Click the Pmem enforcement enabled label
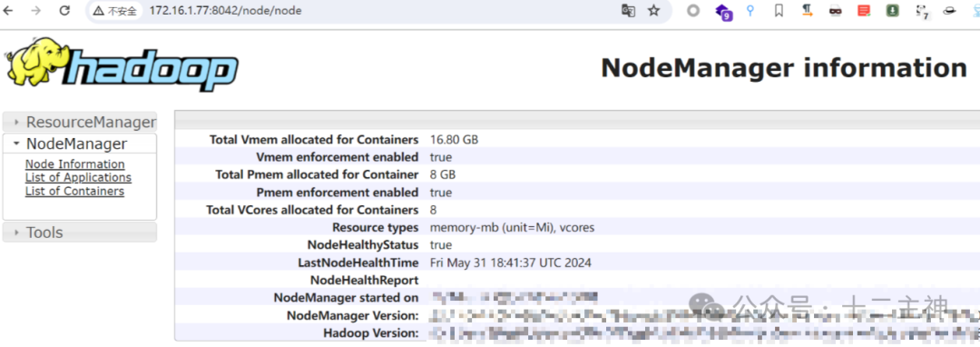The width and height of the screenshot is (980, 347). pyautogui.click(x=338, y=192)
